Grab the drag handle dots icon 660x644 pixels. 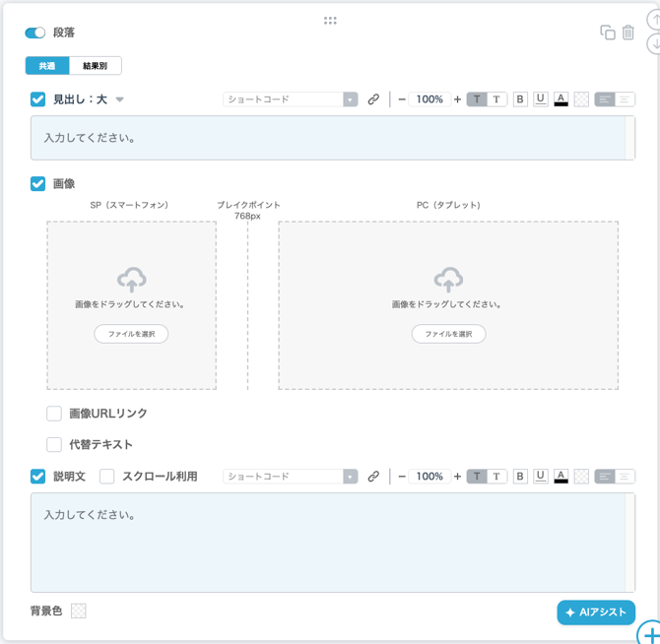click(330, 21)
